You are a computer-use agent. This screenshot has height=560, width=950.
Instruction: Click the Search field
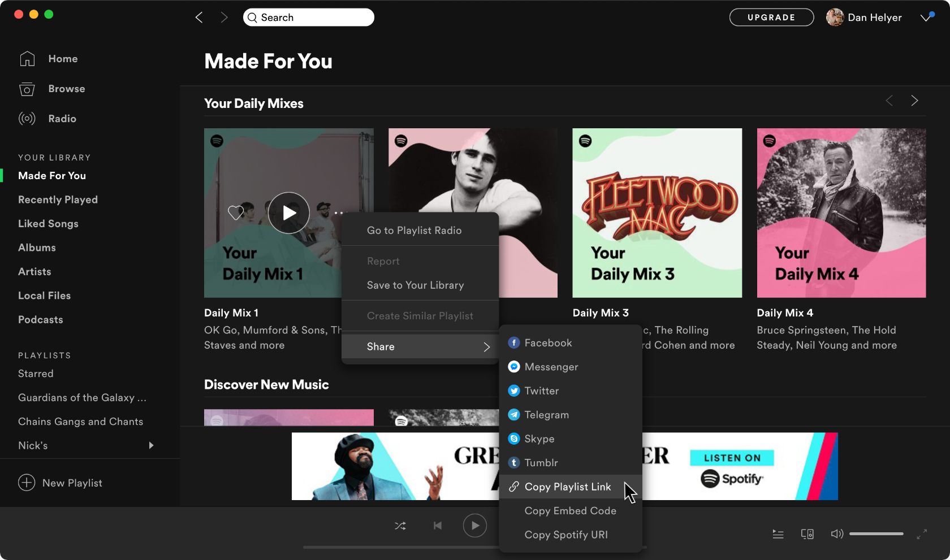point(309,18)
